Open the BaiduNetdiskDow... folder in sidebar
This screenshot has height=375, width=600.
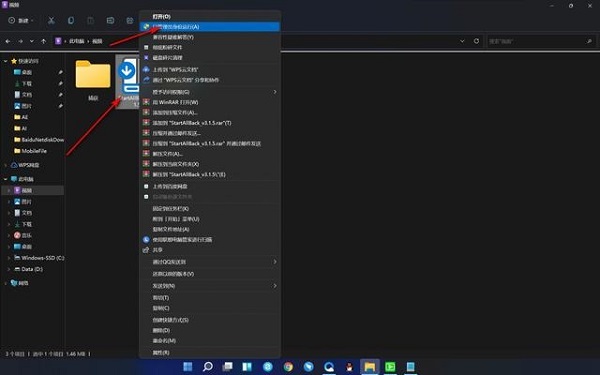click(39, 140)
